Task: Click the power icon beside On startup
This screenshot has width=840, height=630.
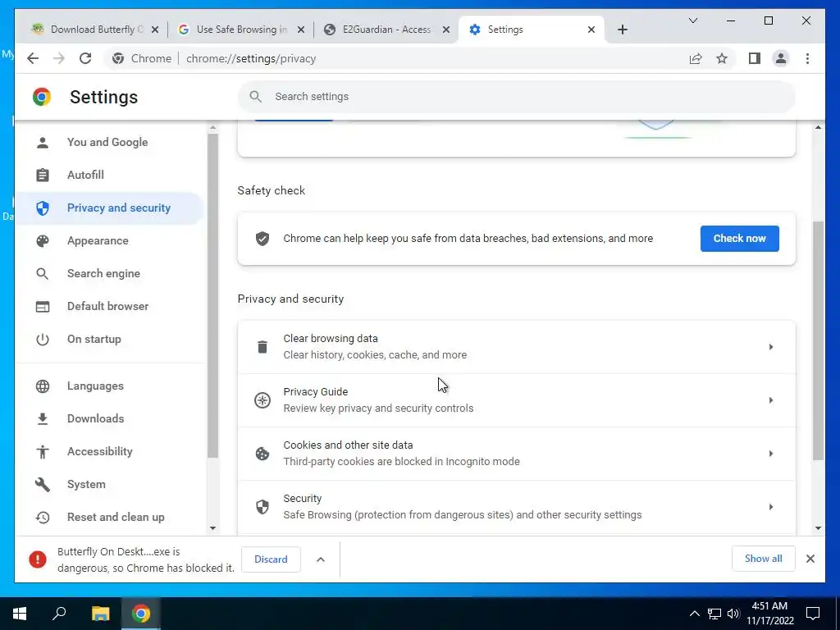Action: pyautogui.click(x=43, y=339)
